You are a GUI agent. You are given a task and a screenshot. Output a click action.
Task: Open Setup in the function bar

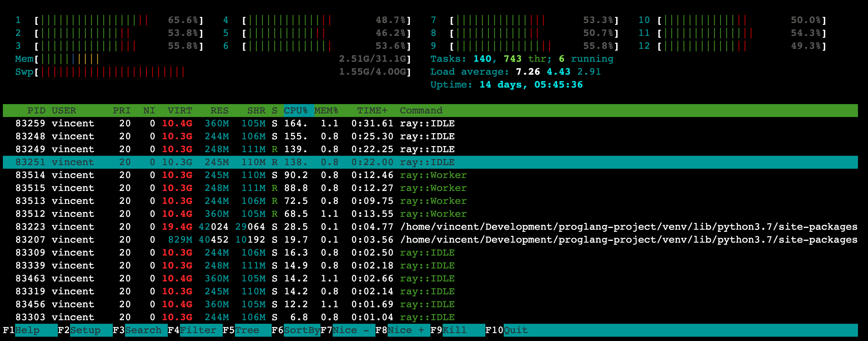(85, 330)
